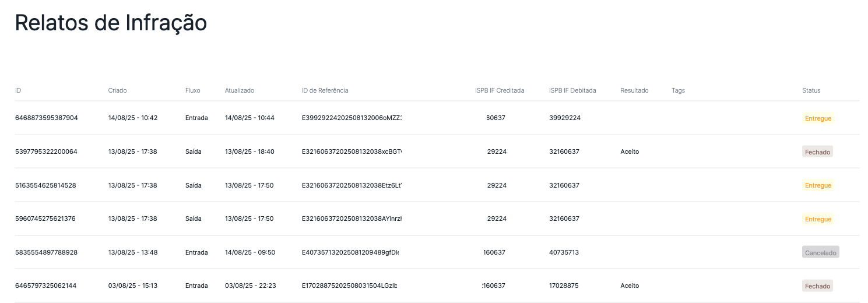The image size is (868, 303).
Task: Click the Relatos de Infração page heading
Action: 111,23
